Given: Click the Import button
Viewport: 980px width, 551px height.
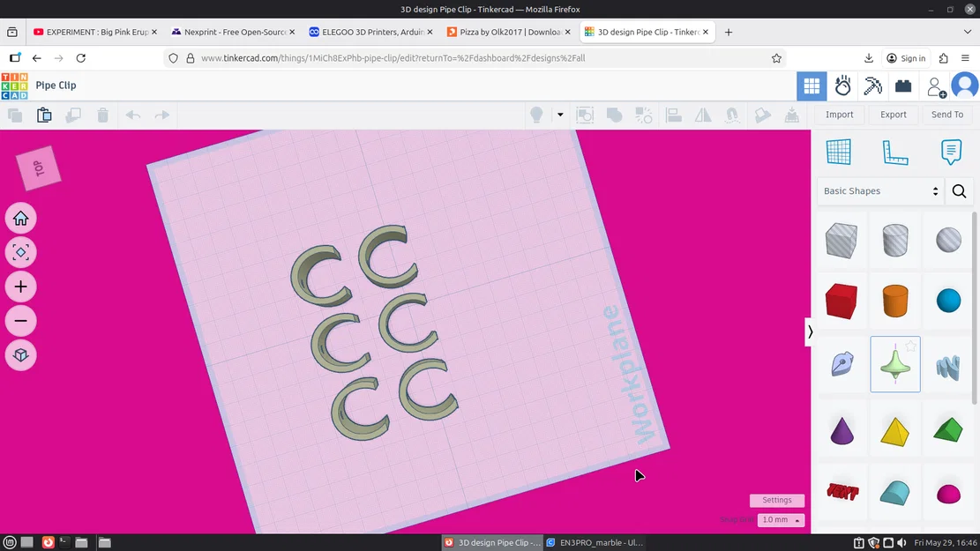Looking at the screenshot, I should pyautogui.click(x=840, y=115).
